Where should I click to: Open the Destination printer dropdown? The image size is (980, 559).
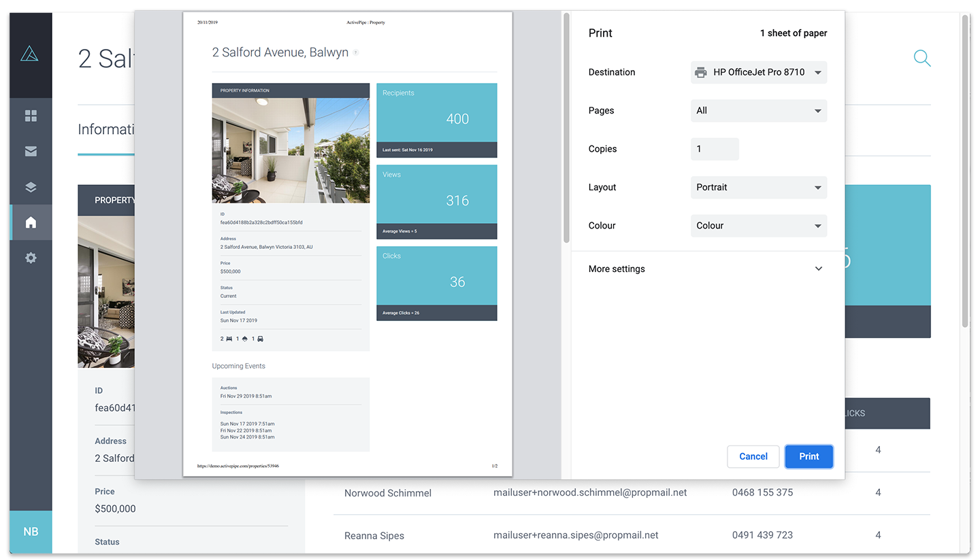[x=759, y=72]
